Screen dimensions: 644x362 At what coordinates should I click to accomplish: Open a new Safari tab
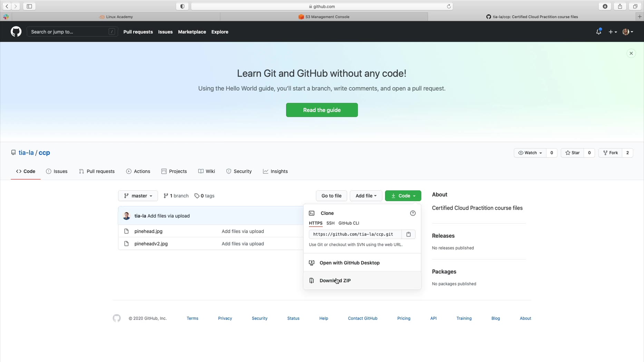click(x=640, y=17)
